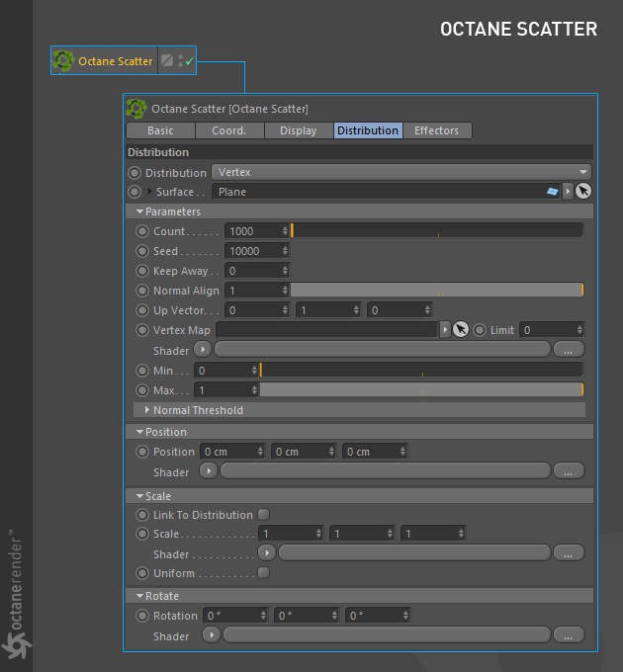Toggle the keyframe circle next to Keep Away
This screenshot has width=623, height=672.
click(x=142, y=271)
